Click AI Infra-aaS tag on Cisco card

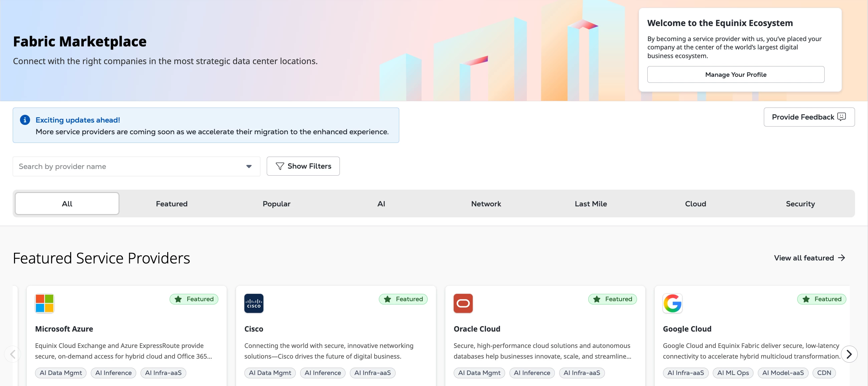coord(372,373)
